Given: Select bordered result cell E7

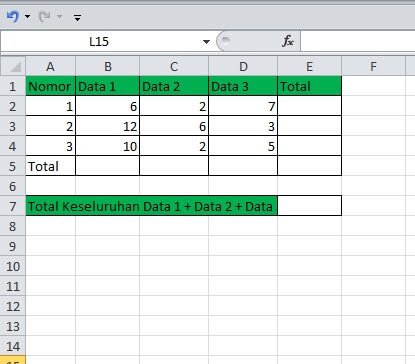Looking at the screenshot, I should tap(309, 206).
